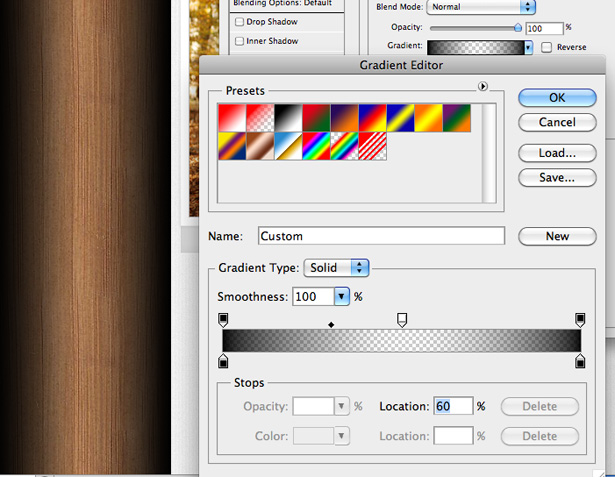Choose the Black, White gradient preset
Image resolution: width=615 pixels, height=477 pixels.
tap(288, 118)
